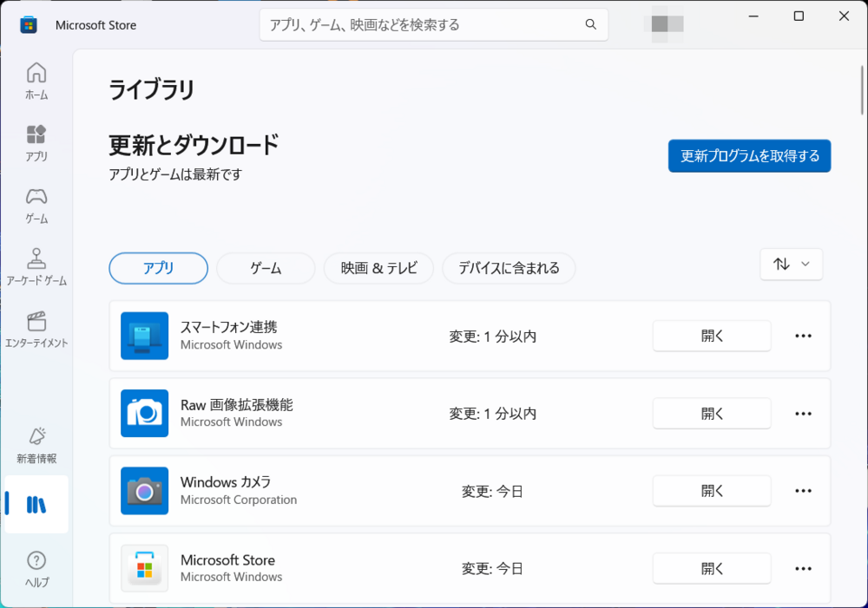The width and height of the screenshot is (868, 608).
Task: Click the Microsoft Corporation publisher text
Action: (239, 500)
